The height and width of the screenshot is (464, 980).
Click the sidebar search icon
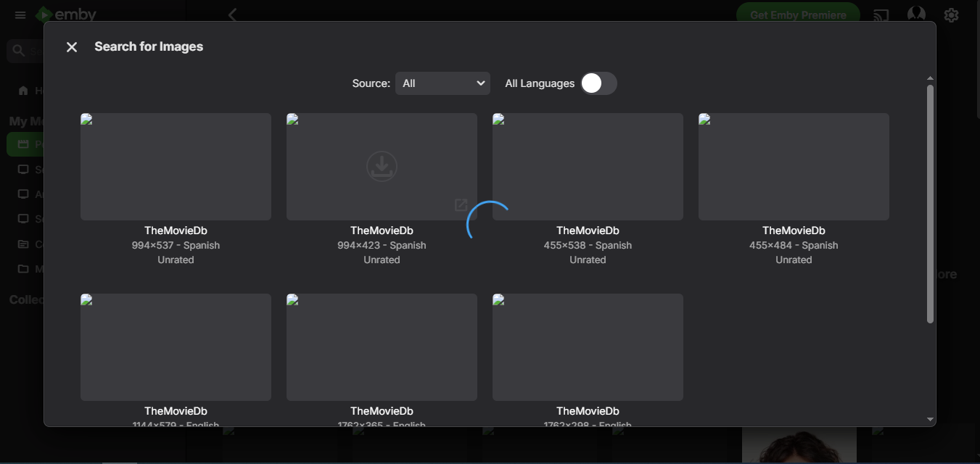[x=18, y=51]
